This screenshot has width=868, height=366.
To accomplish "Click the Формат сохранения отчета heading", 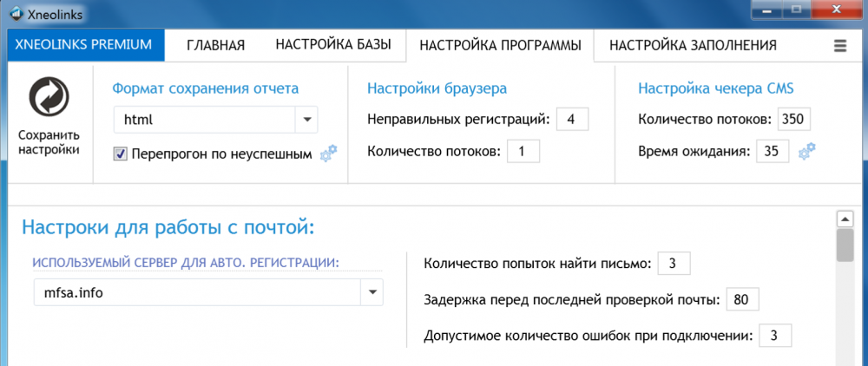I will click(206, 88).
